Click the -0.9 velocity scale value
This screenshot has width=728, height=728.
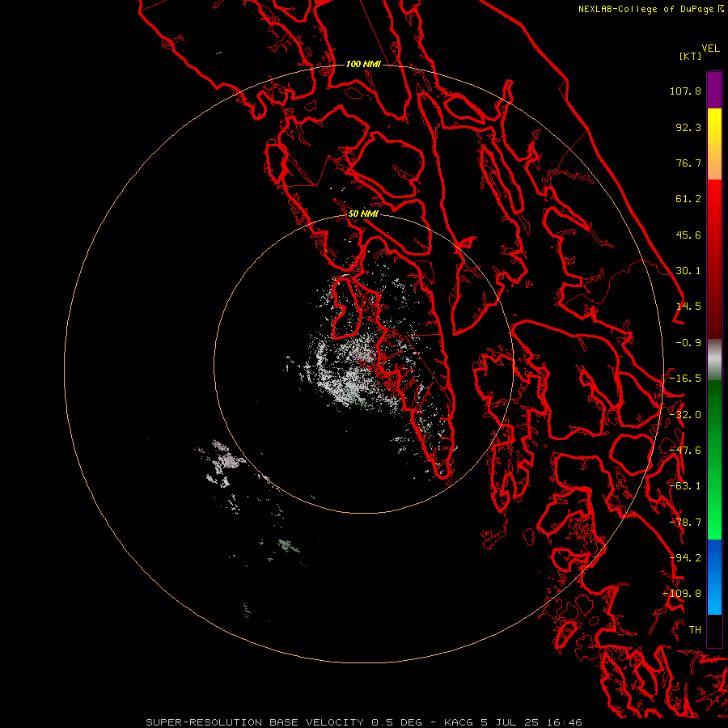coord(688,343)
